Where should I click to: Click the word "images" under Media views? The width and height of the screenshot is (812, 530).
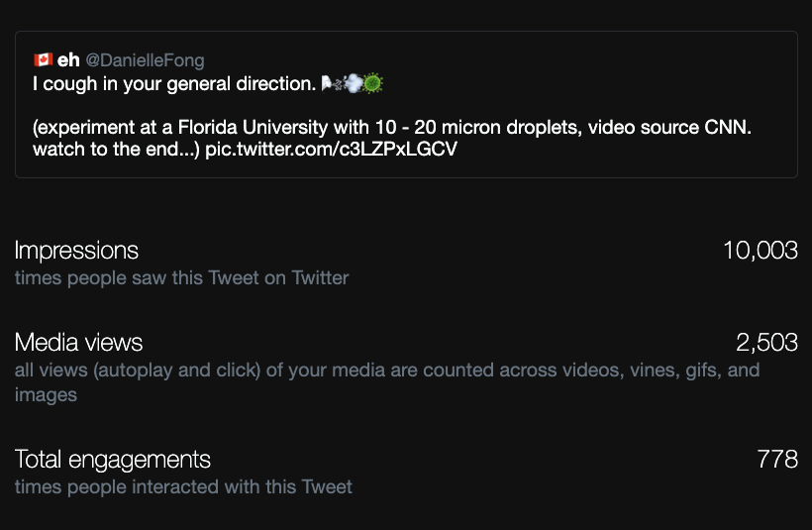[45, 394]
